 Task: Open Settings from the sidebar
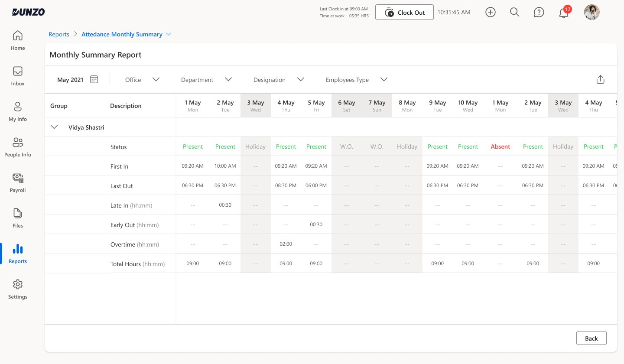click(x=17, y=289)
